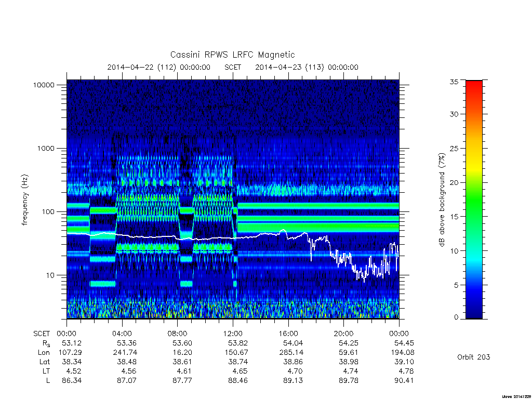Click the L value '87.77'
The height and width of the screenshot is (399, 532).
(x=182, y=380)
